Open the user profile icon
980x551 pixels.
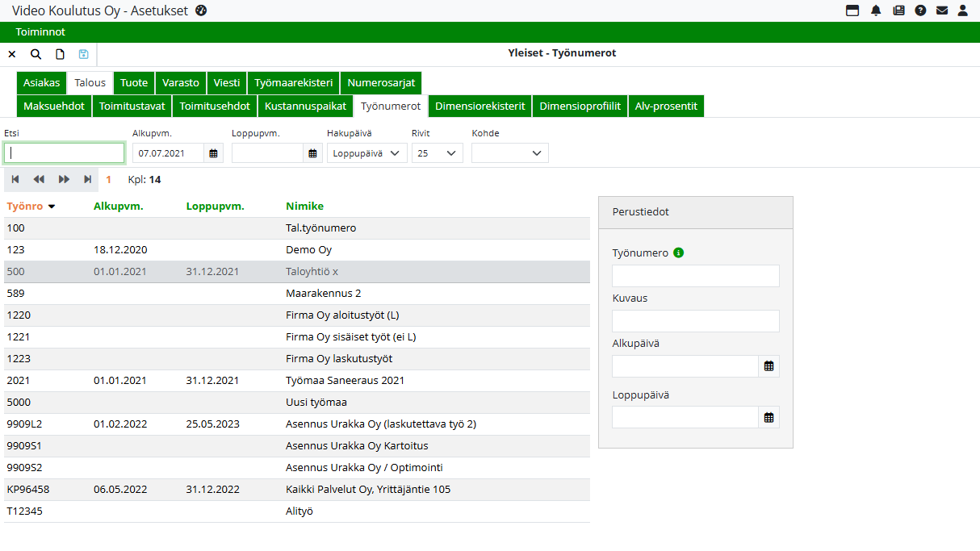[x=962, y=10]
